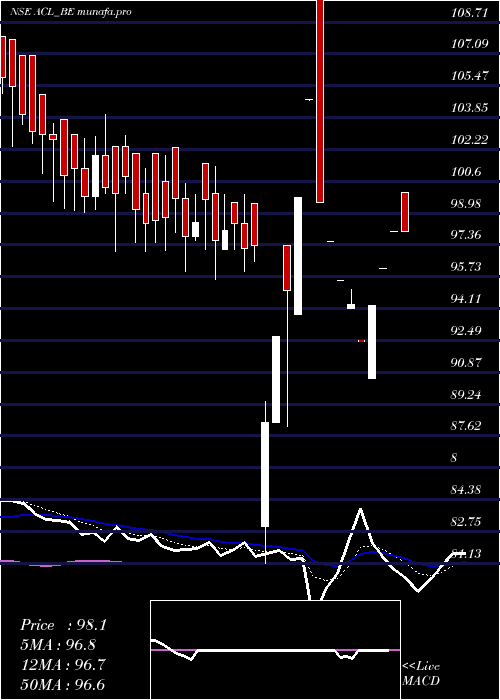
Task: Select the 105.47 price level label
Action: (x=468, y=76)
